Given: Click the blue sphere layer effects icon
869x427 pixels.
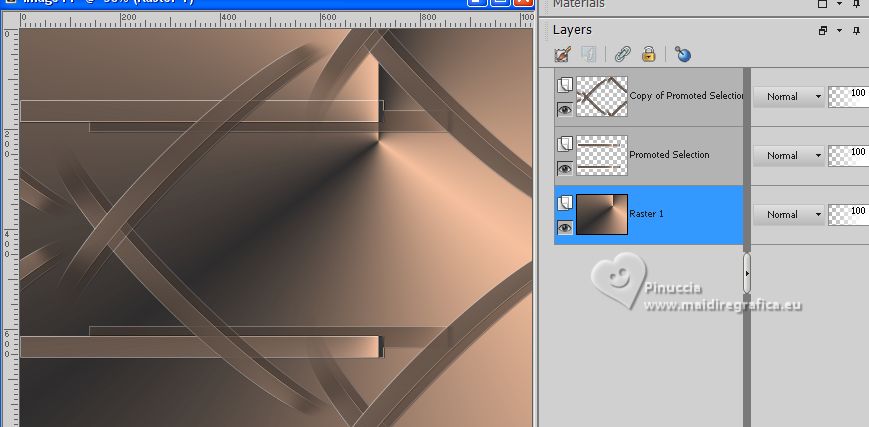Looking at the screenshot, I should (x=683, y=54).
